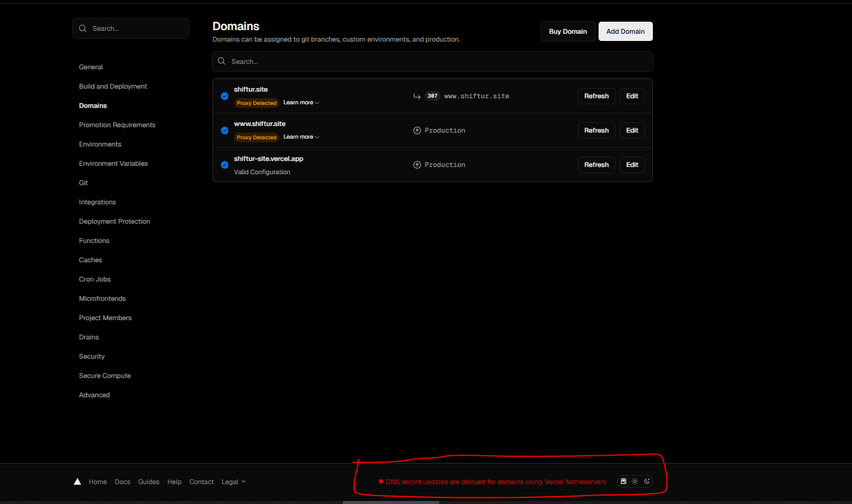Switch to dark theme moon icon
Image resolution: width=852 pixels, height=504 pixels.
(647, 481)
